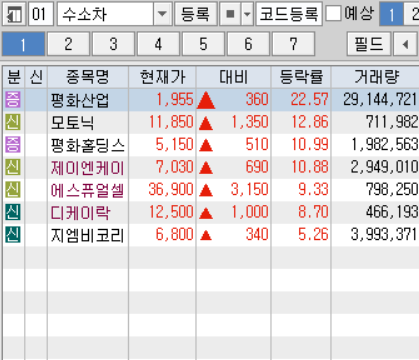
Task: Click the teal 신 badge for 디케이락
Action: coord(13,212)
